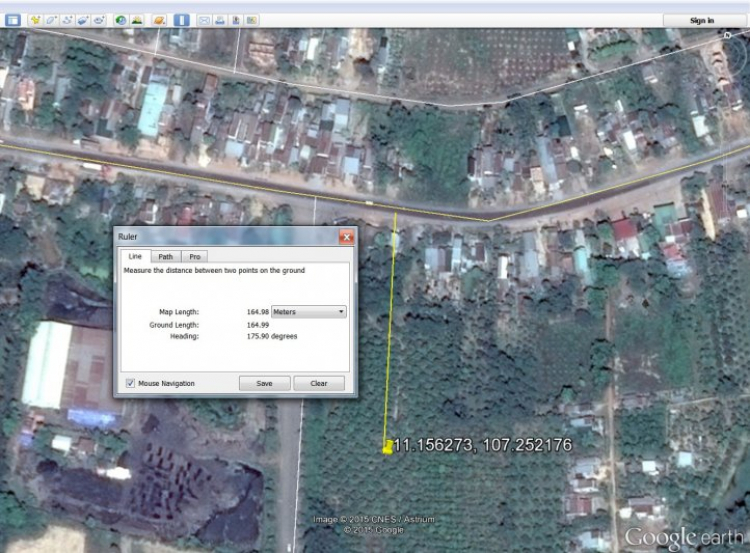Open the Historical Imagery clock icon
The image size is (750, 553).
click(x=121, y=20)
